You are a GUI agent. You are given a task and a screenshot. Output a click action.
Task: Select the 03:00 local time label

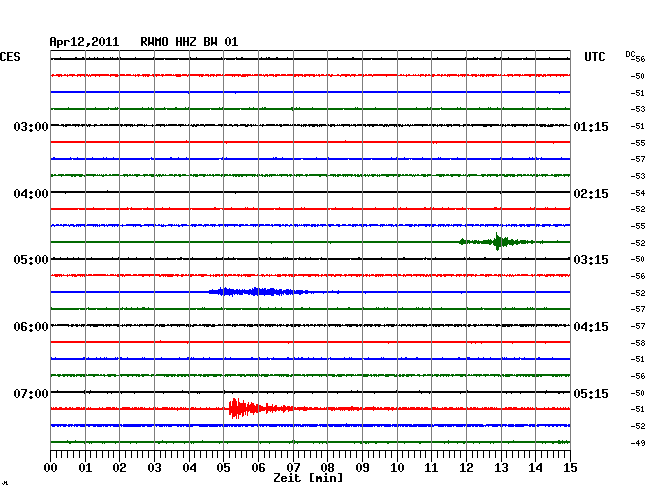click(x=31, y=126)
